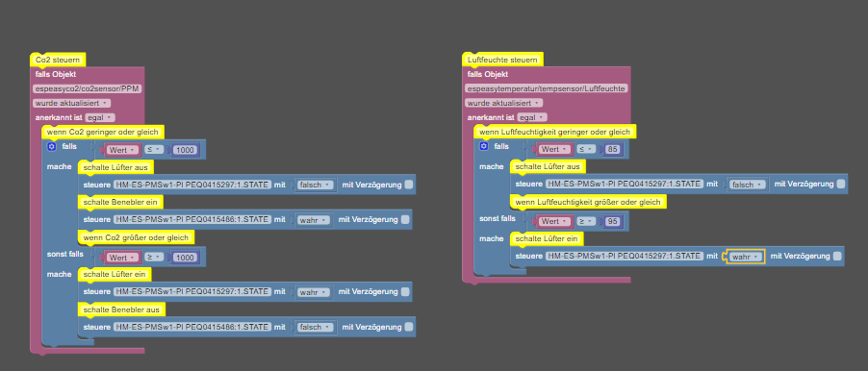Image resolution: width=868 pixels, height=371 pixels.
Task: Select PEQ0415297 state field under Co2 'schalte Lüfter aus'
Action: pos(192,185)
